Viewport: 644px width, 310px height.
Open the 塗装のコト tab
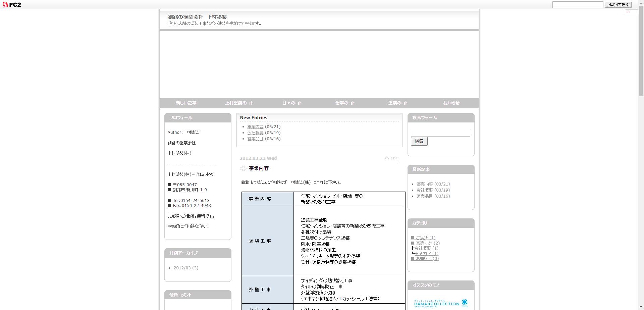[398, 103]
